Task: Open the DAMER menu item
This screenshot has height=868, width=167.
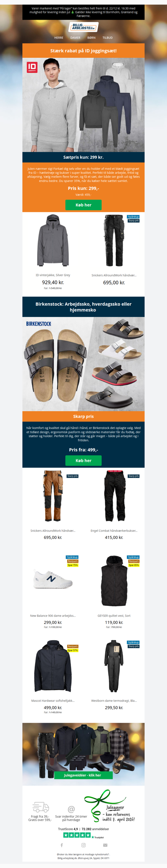Action: click(x=75, y=38)
